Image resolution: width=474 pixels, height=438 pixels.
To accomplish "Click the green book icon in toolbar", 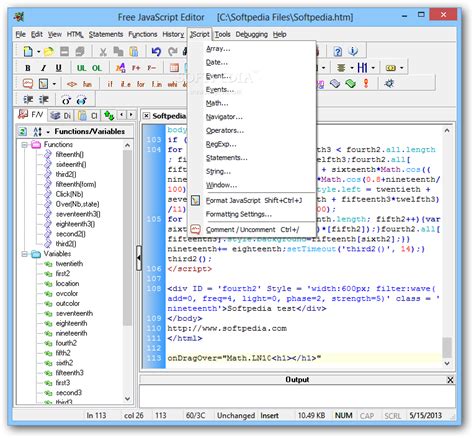I will coord(350,83).
